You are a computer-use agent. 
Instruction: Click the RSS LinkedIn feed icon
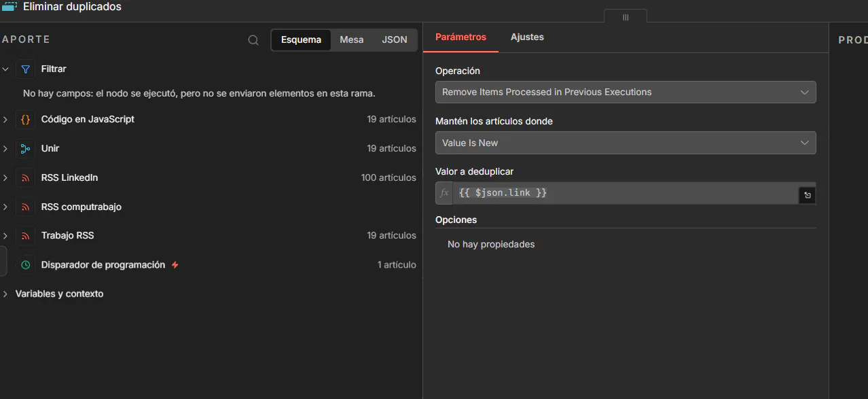(x=26, y=178)
